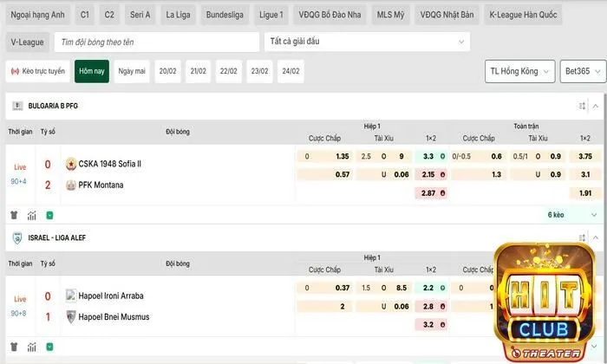Switch to the La Liga tab
Image resolution: width=607 pixels, height=364 pixels.
(x=179, y=15)
